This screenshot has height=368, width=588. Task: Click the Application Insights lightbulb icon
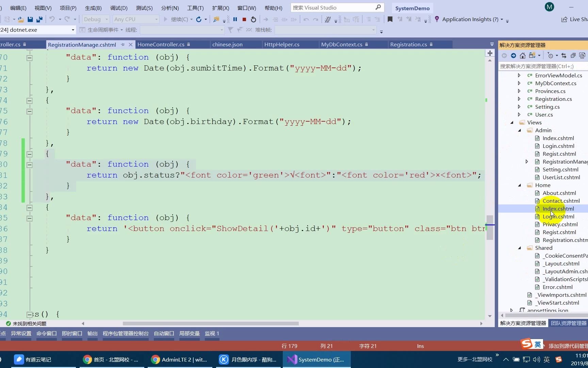coord(437,19)
